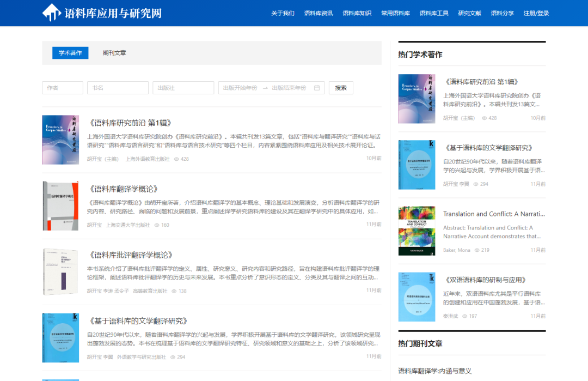This screenshot has width=588, height=381.
Task: Click the 语料库研究前沿 cover thumbnail in main list
Action: [x=60, y=140]
